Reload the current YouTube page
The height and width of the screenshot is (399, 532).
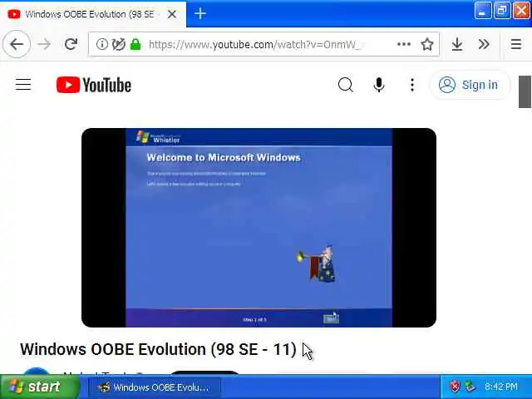(71, 44)
